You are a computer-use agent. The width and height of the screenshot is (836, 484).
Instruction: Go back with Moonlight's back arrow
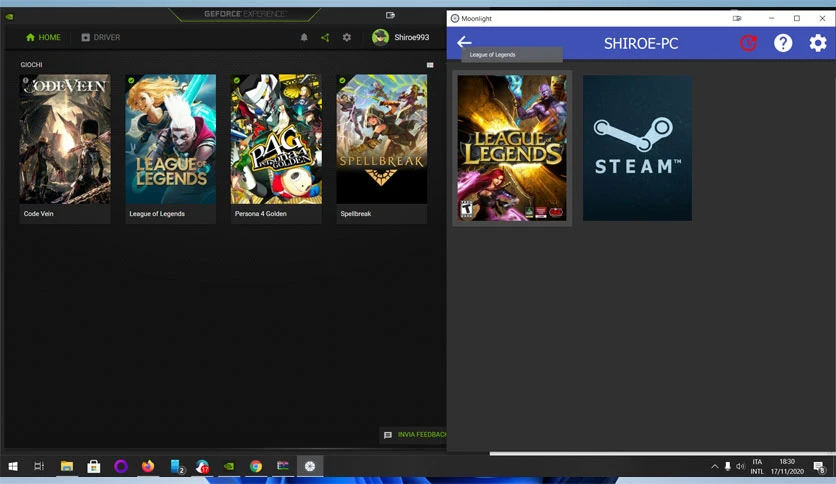464,42
